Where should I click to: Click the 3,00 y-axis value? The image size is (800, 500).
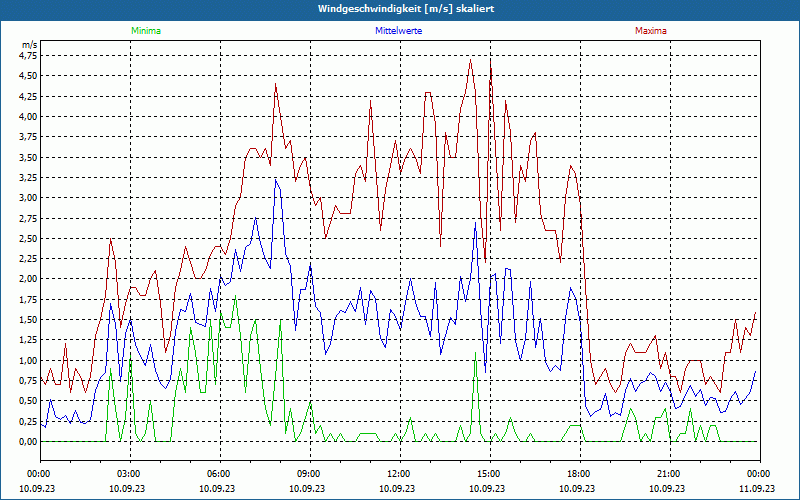point(28,197)
